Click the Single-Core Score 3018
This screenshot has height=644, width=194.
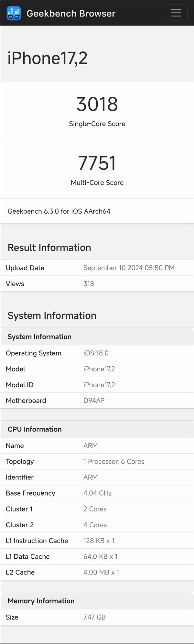pyautogui.click(x=97, y=103)
